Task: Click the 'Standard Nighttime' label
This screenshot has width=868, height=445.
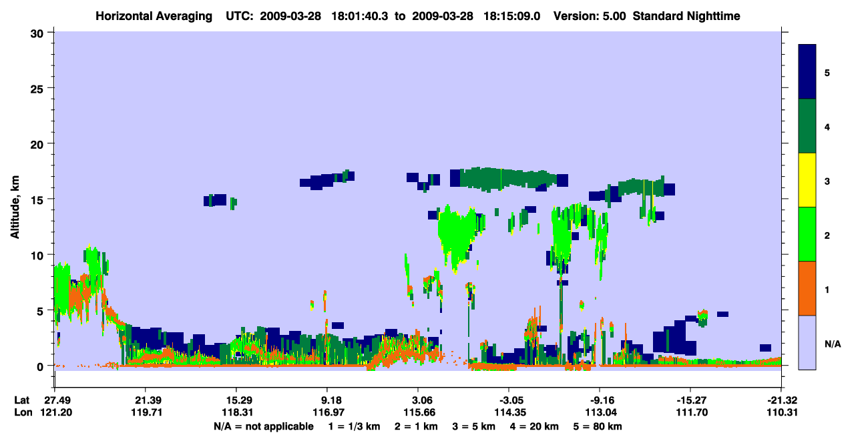Action: [x=686, y=15]
